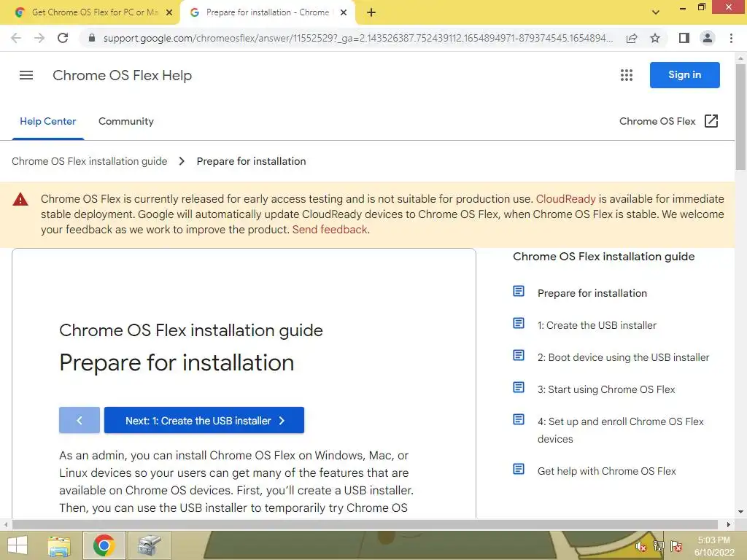This screenshot has width=747, height=560.
Task: Open the third taskbar application icon
Action: click(149, 545)
